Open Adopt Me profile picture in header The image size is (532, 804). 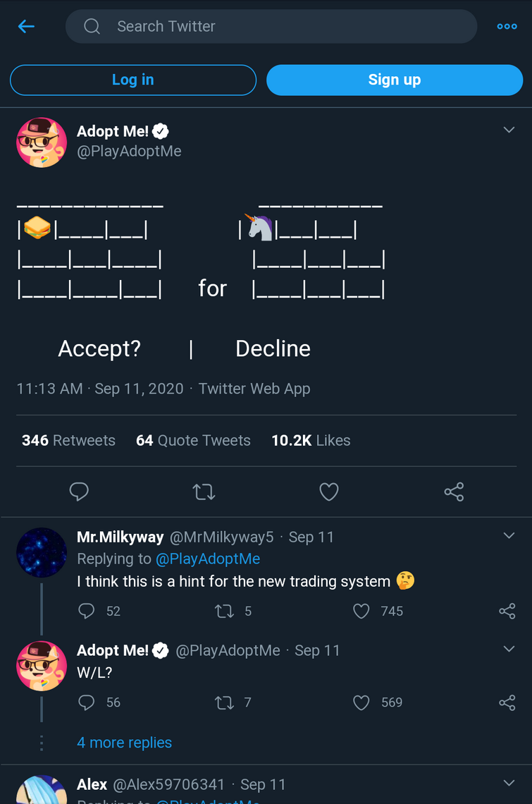(42, 142)
